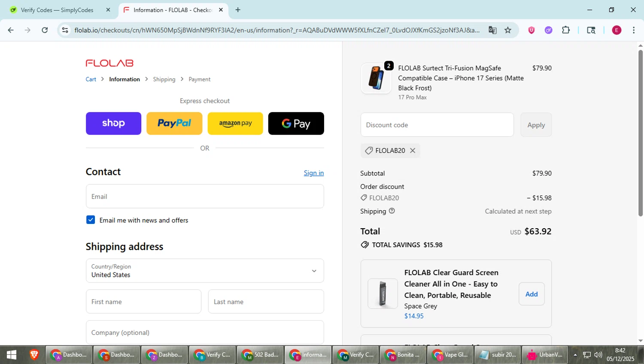Click the Sign in link

coord(314,173)
